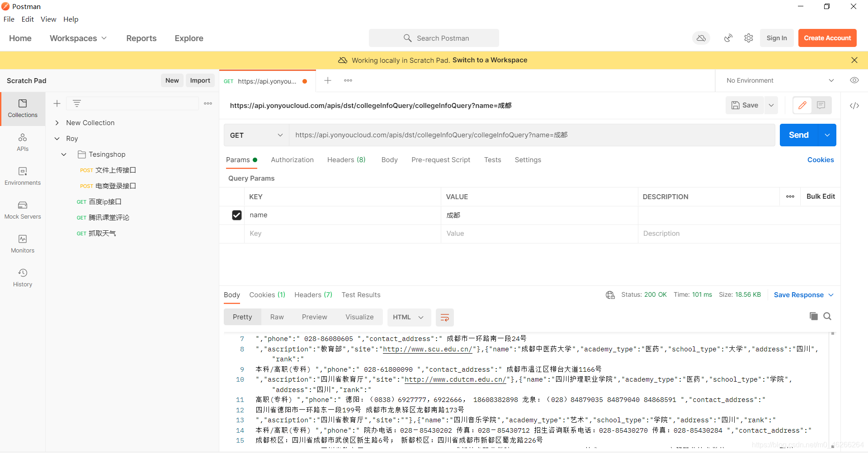Click the Cookies link
The width and height of the screenshot is (868, 453).
(x=821, y=160)
